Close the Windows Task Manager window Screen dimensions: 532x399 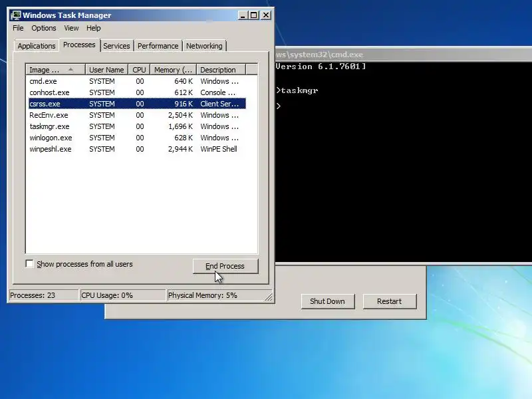tap(266, 15)
